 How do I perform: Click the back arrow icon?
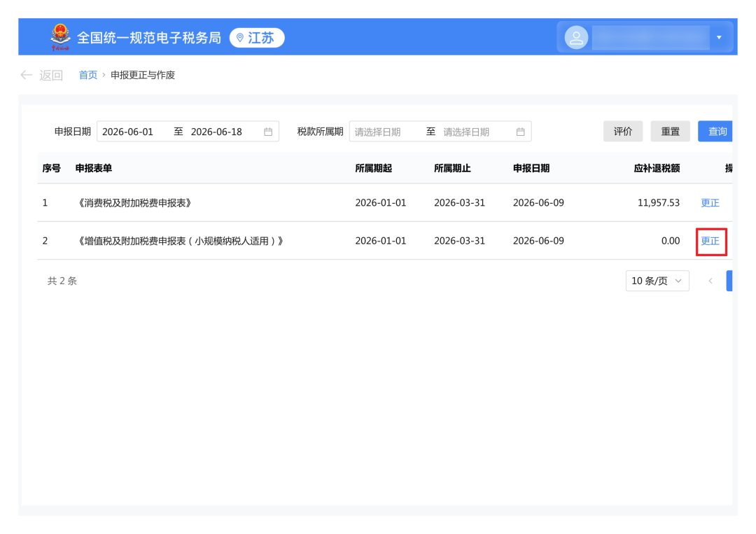click(26, 75)
